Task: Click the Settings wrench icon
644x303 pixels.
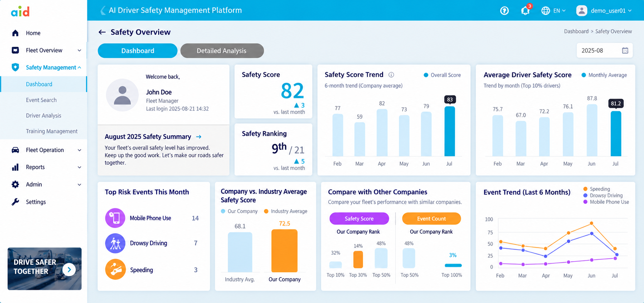Action: click(x=15, y=202)
